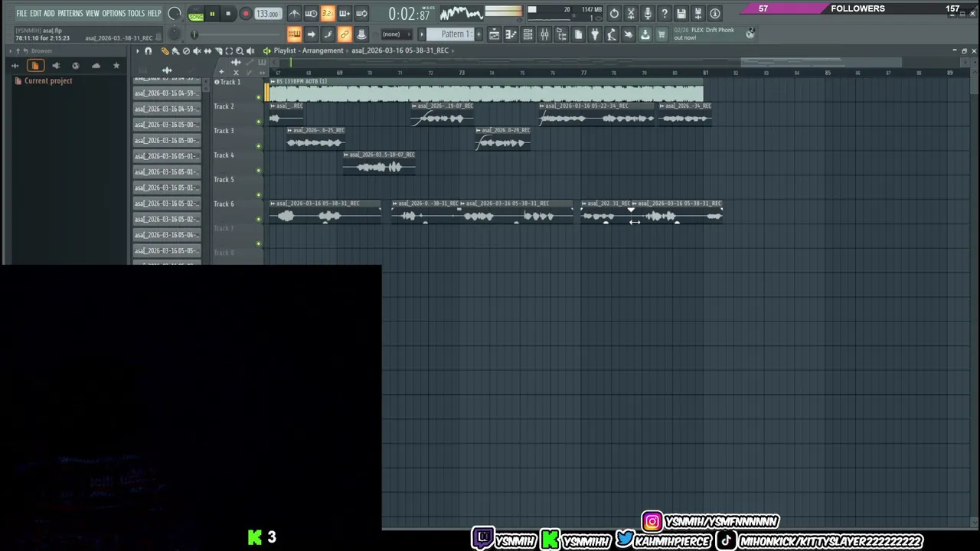The image size is (980, 551).
Task: Click the scissors audio editor icon
Action: pos(631,14)
